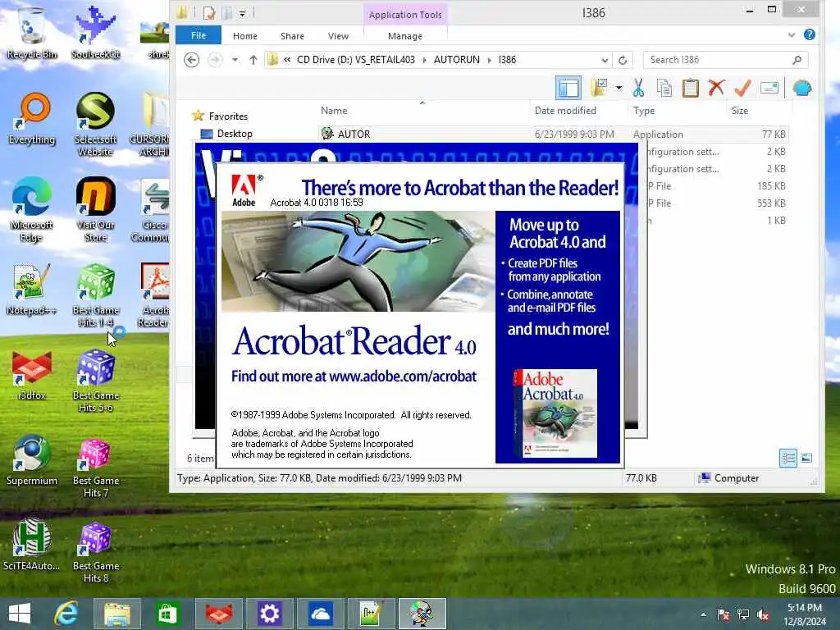Switch to Details view icon in status bar
The width and height of the screenshot is (840, 630).
(788, 458)
